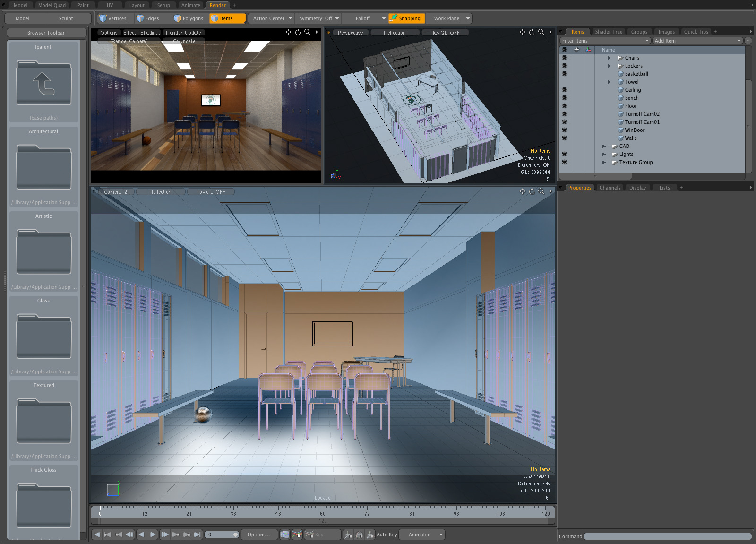Hide the Ceiling mesh item
The width and height of the screenshot is (756, 544).
click(564, 90)
